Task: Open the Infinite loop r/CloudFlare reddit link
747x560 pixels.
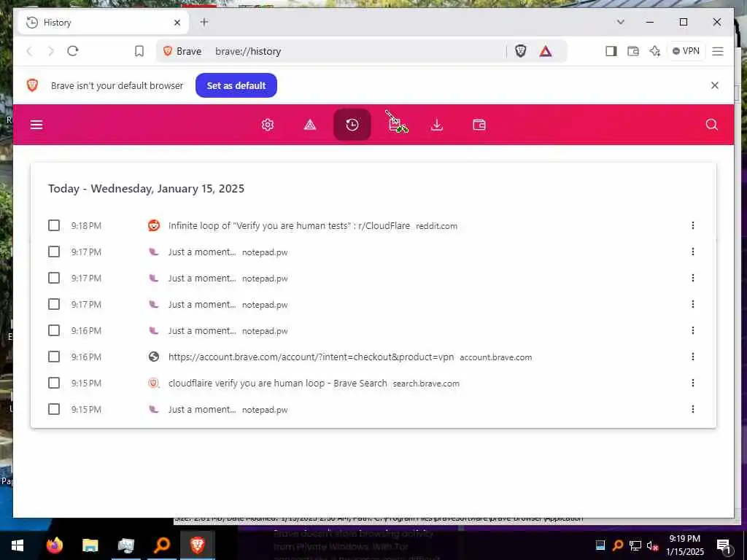Action: click(289, 226)
